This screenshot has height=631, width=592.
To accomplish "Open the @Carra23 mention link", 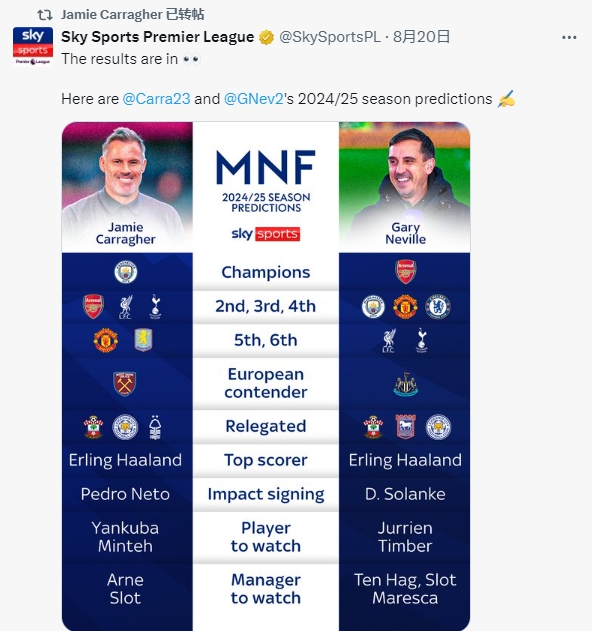I will [156, 99].
